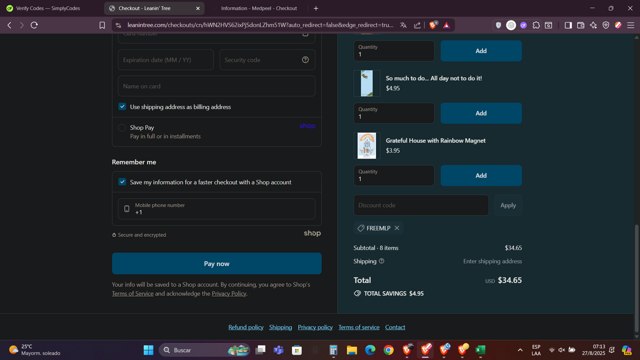Open the Contact footer link
Image resolution: width=640 pixels, height=360 pixels.
395,327
